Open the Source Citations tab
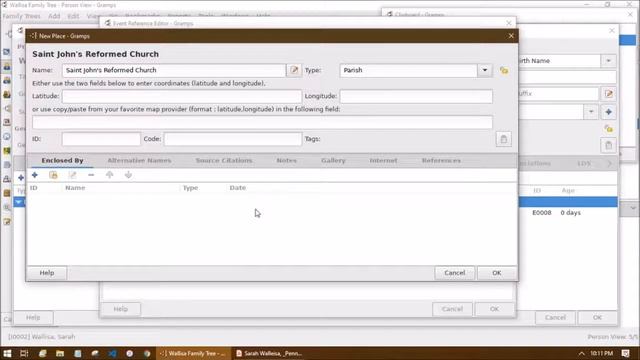 (224, 160)
